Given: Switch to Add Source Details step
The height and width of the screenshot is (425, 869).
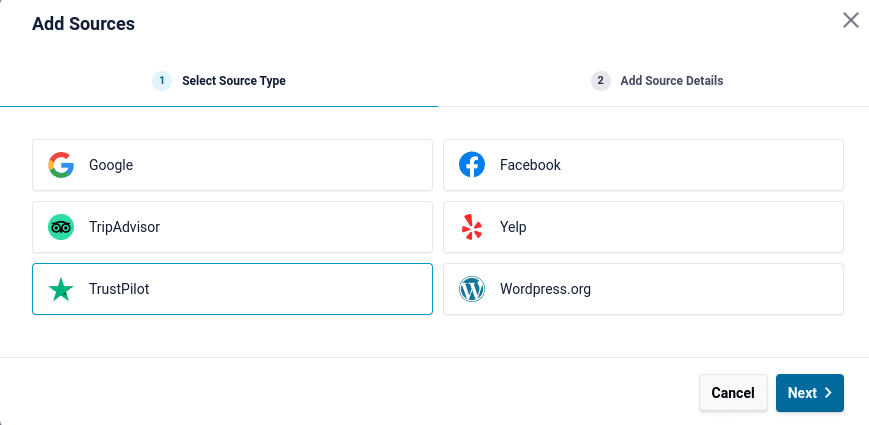Looking at the screenshot, I should pos(671,81).
